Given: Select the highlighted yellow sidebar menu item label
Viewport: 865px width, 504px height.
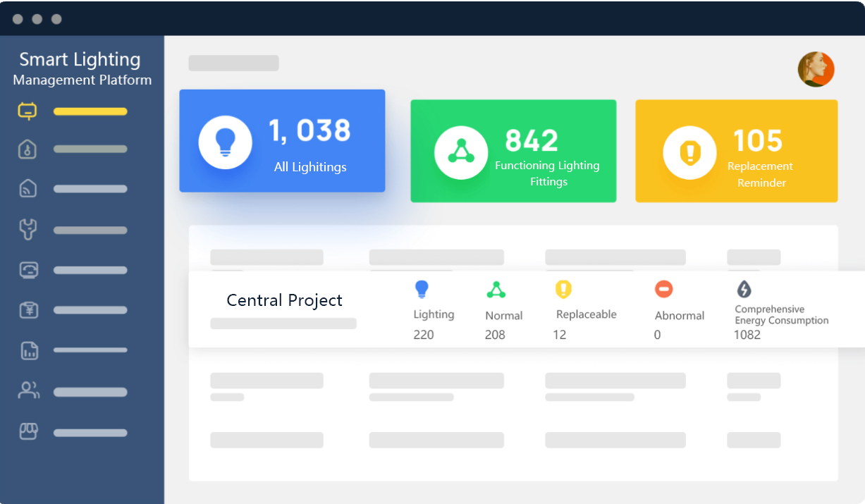Looking at the screenshot, I should coord(90,111).
